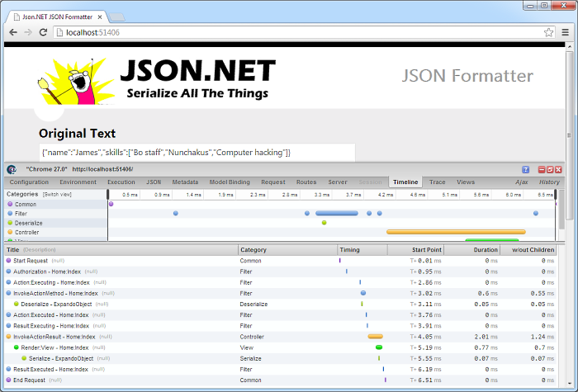Switch to the Environment tab
The height and width of the screenshot is (392, 578).
click(x=78, y=182)
